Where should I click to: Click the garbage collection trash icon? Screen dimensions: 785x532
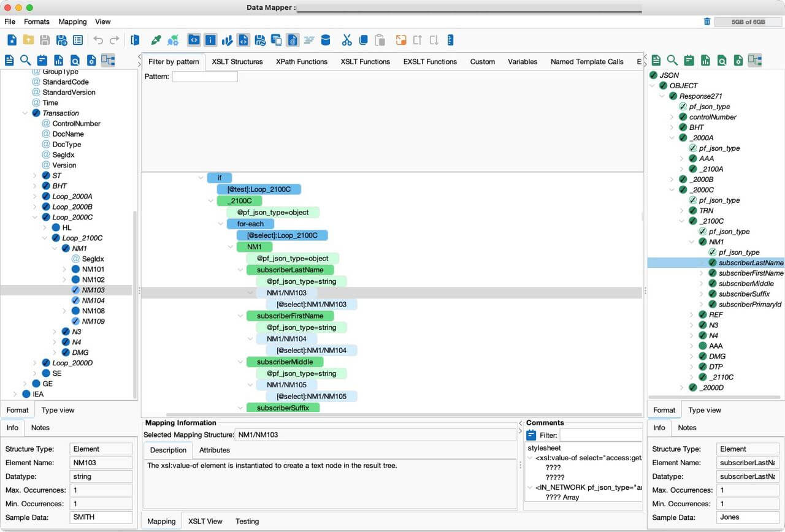pyautogui.click(x=707, y=21)
